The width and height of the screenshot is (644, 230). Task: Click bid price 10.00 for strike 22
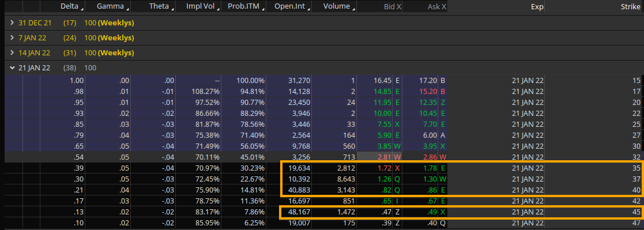coord(383,114)
